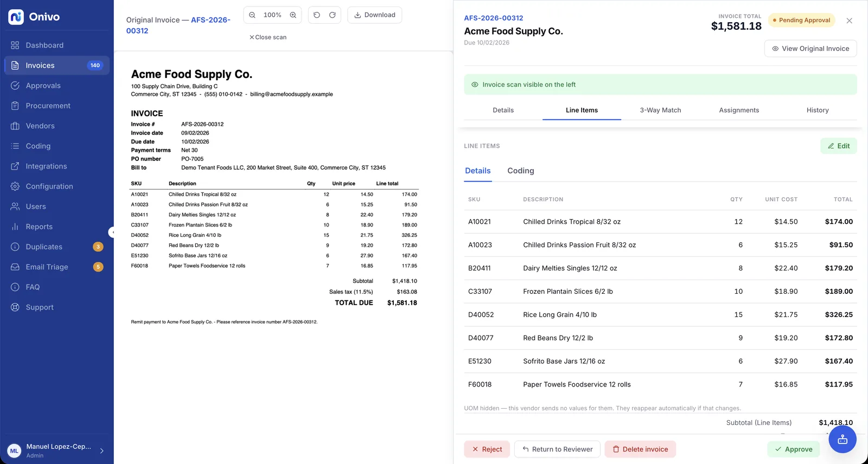Select the Line Items tab

point(582,110)
